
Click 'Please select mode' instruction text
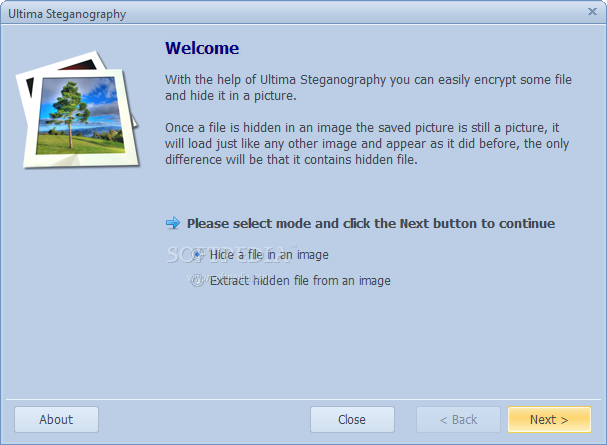coord(371,224)
